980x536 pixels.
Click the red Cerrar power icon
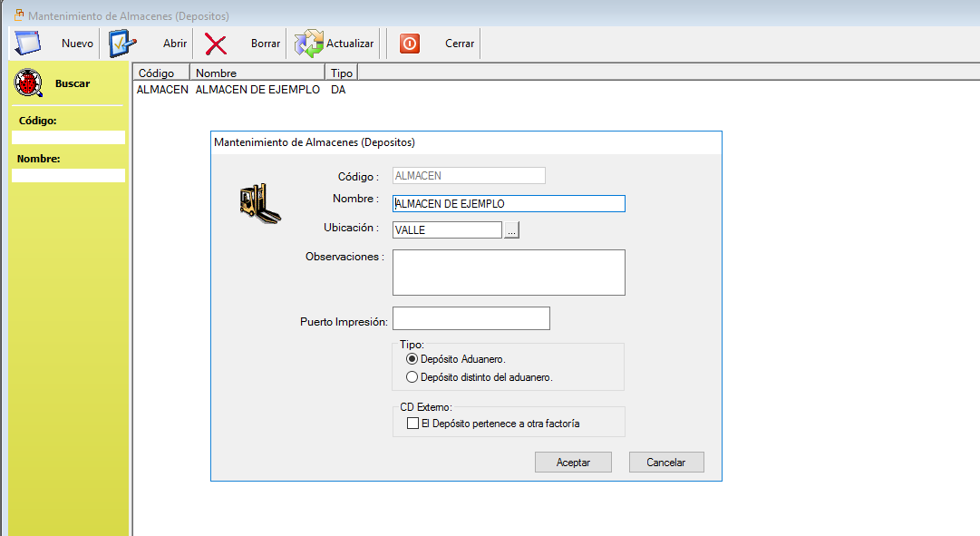pyautogui.click(x=410, y=44)
